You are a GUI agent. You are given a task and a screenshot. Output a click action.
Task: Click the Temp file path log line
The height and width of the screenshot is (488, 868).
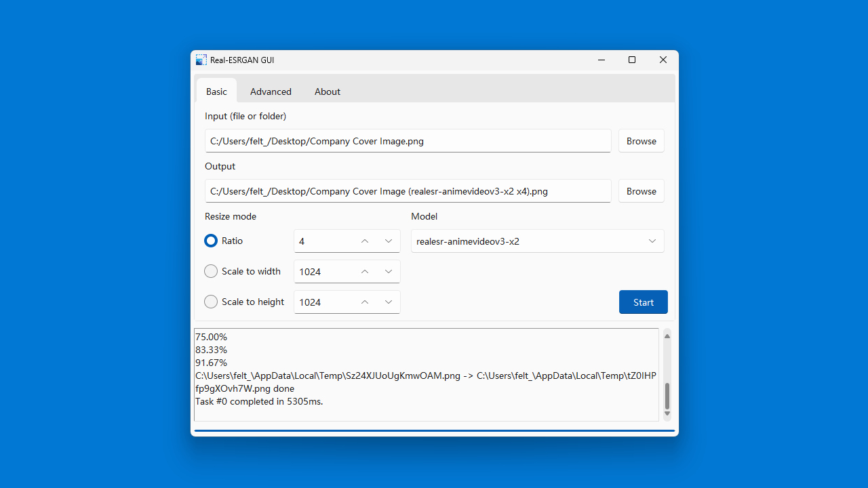tap(426, 382)
